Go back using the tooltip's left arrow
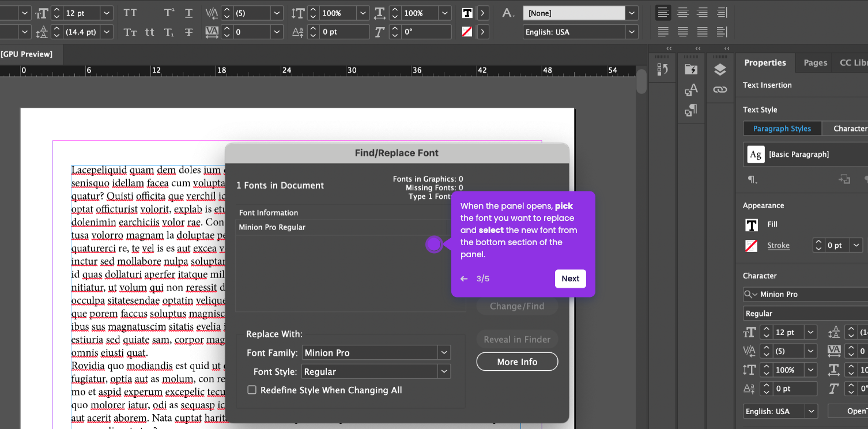 coord(464,279)
